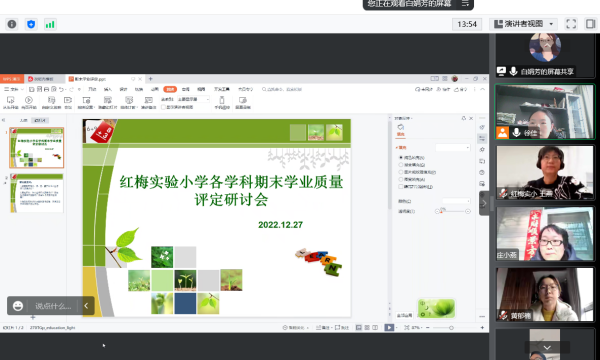The width and height of the screenshot is (600, 360).
Task: Adjust the transparency slider in properties panel
Action: coord(452,211)
